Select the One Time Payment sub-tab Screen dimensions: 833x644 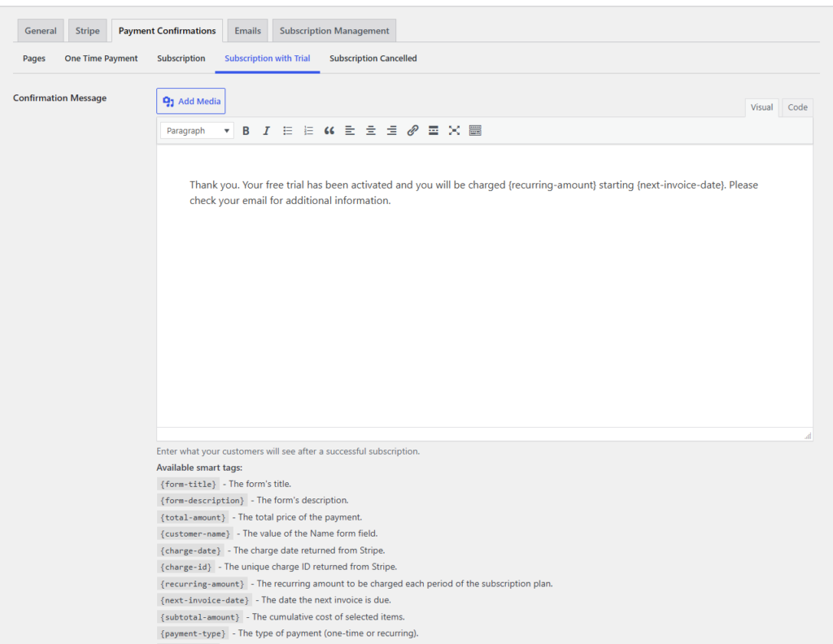coord(101,59)
